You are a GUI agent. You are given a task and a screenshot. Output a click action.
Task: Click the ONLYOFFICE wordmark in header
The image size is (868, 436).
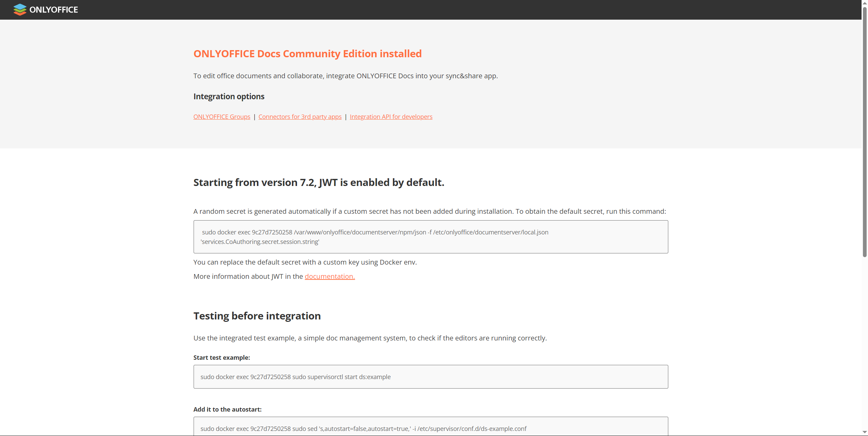54,10
